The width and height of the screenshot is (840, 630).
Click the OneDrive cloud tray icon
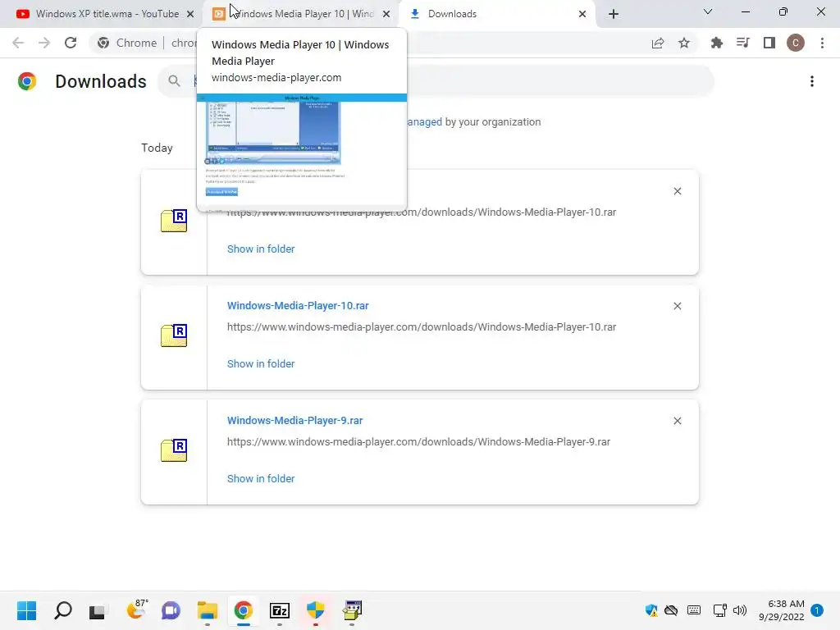[671, 610]
